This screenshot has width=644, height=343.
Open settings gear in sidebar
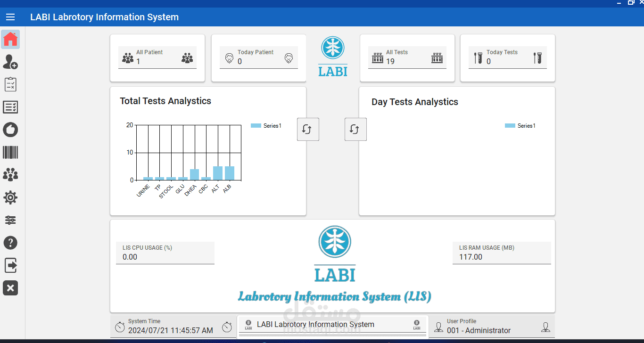pyautogui.click(x=10, y=197)
